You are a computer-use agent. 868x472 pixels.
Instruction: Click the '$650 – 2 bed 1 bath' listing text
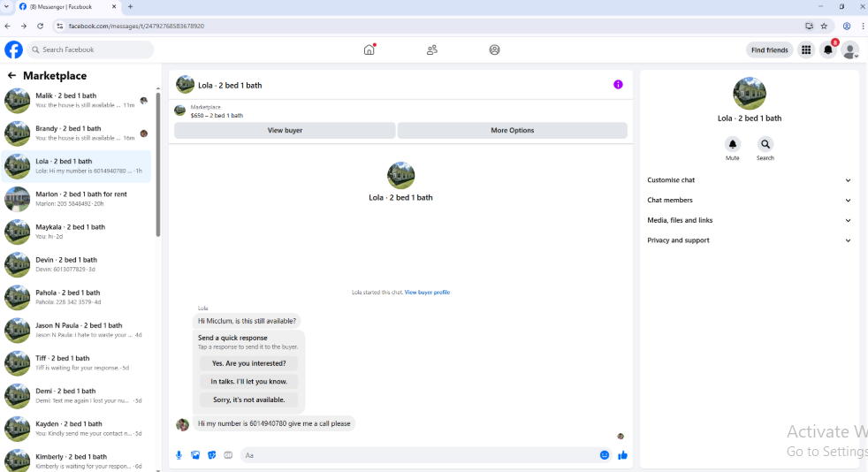(x=217, y=116)
